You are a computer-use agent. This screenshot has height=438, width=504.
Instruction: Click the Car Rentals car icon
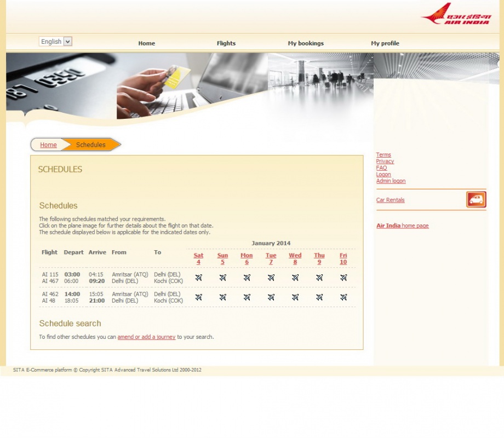coord(476,200)
